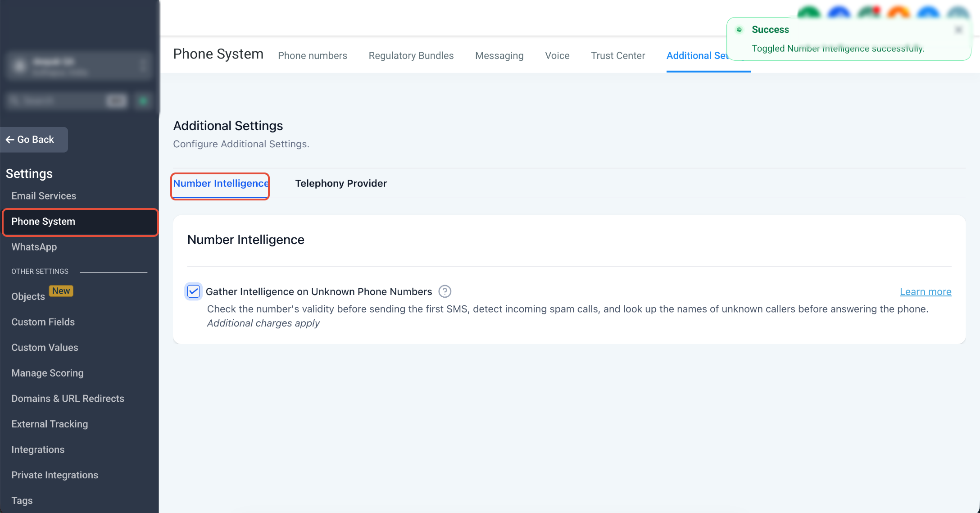This screenshot has height=513, width=980.
Task: Open Email Services settings
Action: [x=44, y=196]
